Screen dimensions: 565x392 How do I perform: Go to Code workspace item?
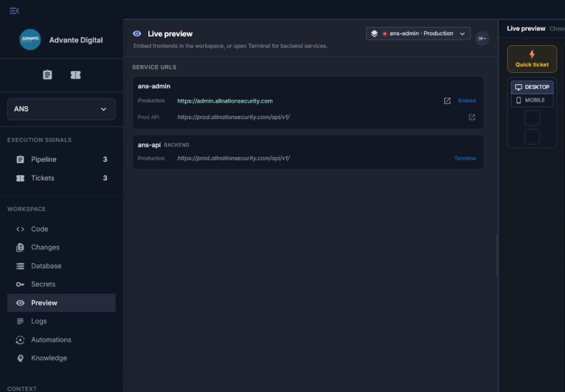point(61,229)
